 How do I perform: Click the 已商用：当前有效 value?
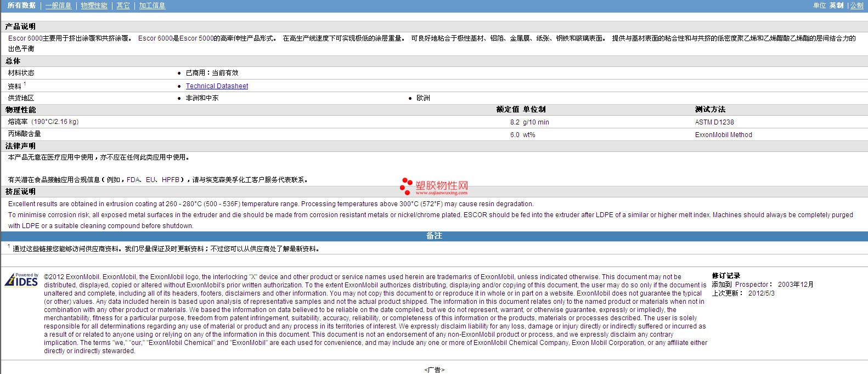(x=212, y=73)
